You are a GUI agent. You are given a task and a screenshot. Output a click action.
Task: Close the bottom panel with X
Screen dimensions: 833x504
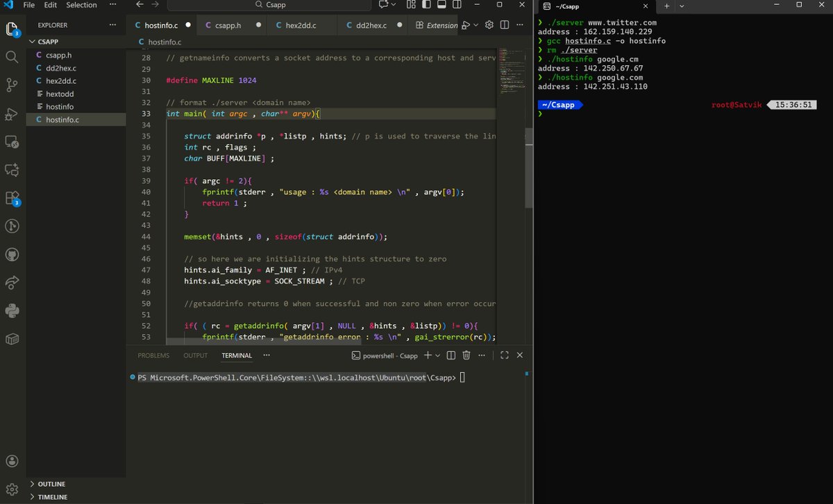click(x=519, y=355)
